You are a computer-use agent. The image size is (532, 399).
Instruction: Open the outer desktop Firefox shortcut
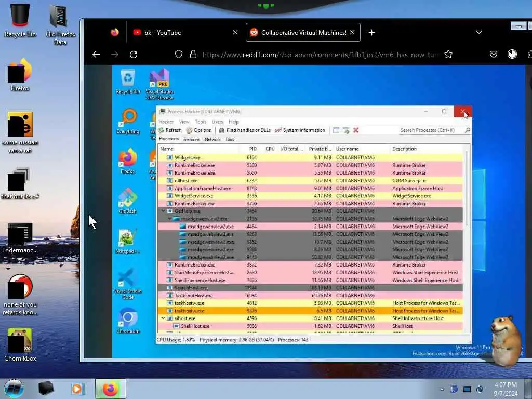(20, 75)
